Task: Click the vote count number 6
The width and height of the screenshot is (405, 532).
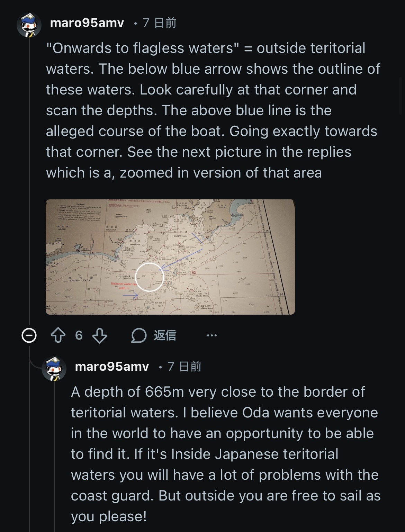Action: click(79, 335)
